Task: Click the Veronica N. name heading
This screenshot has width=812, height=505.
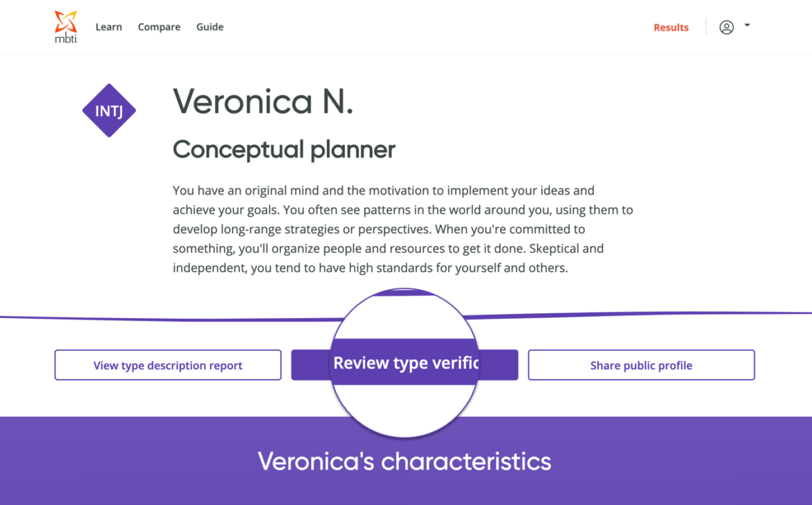Action: coord(263,101)
